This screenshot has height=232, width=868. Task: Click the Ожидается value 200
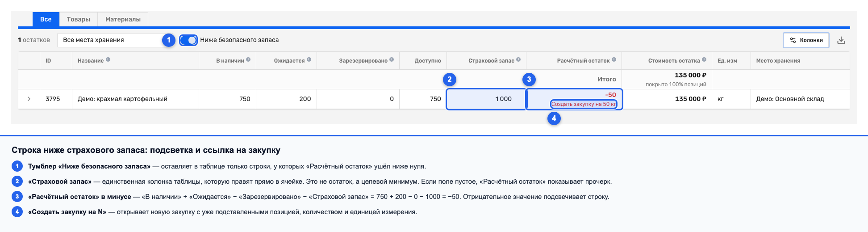305,99
